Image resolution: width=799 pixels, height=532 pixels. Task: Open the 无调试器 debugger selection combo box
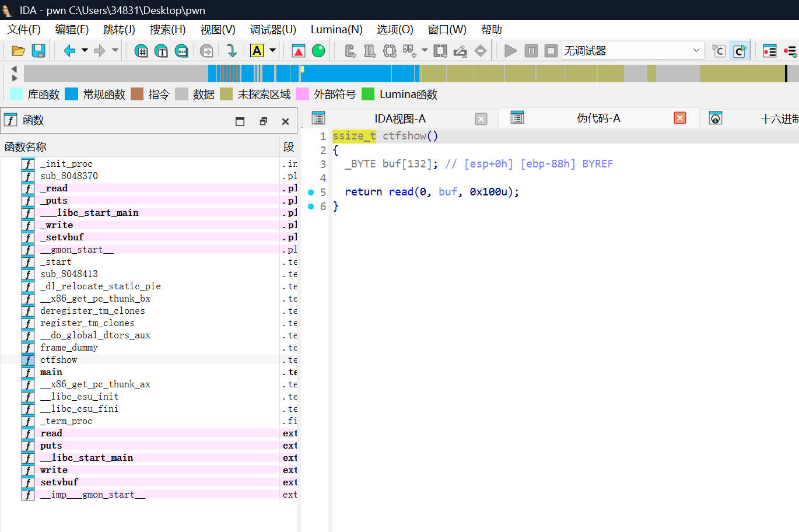[x=633, y=51]
